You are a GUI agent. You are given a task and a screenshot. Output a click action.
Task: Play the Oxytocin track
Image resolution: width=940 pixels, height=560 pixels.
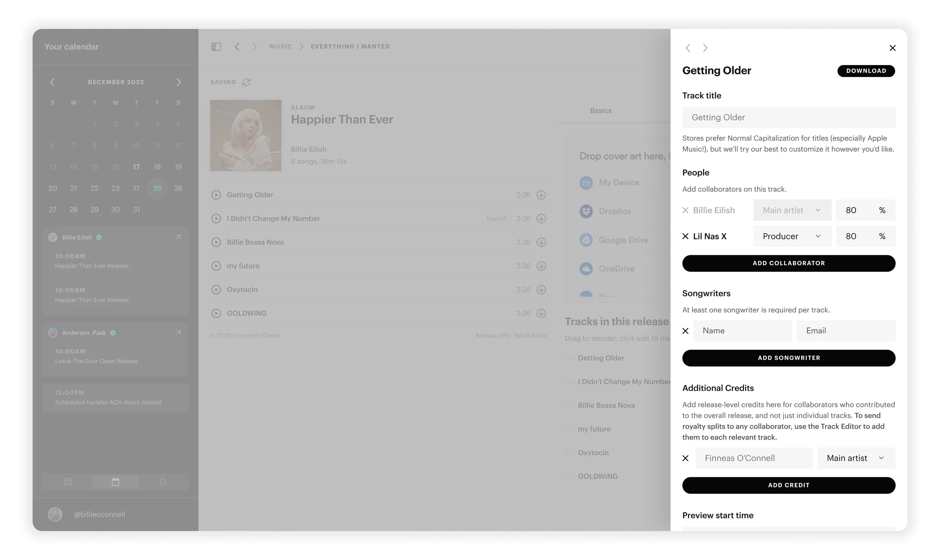(216, 289)
